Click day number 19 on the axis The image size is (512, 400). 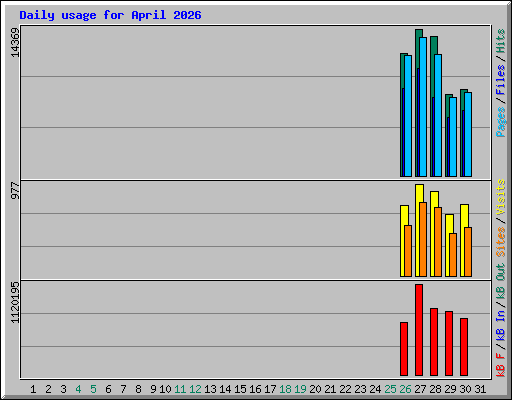(x=300, y=389)
